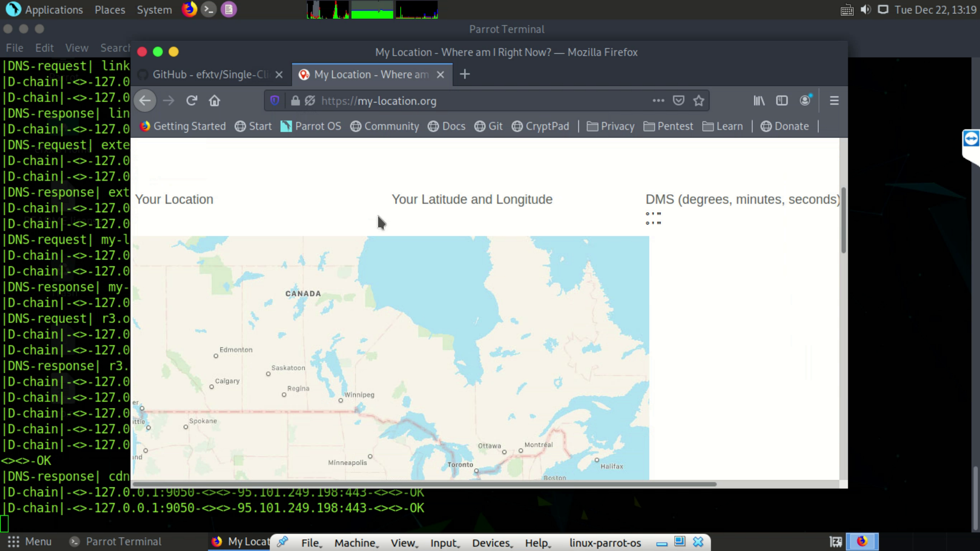Open the Donate bookmark link
This screenshot has width=980, height=551.
point(785,126)
